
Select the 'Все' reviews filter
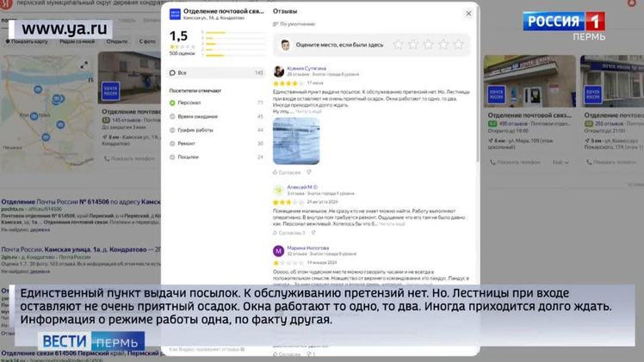click(216, 72)
